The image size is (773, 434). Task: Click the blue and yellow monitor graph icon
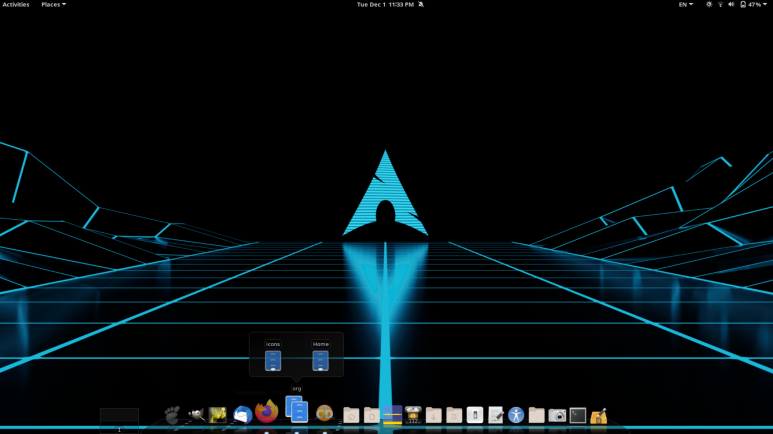(x=392, y=415)
